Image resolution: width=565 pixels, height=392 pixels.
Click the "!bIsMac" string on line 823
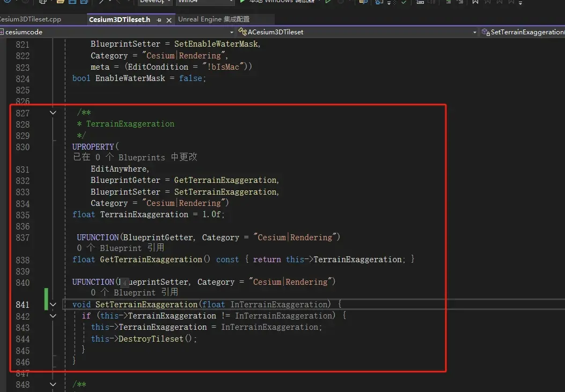[x=223, y=67]
